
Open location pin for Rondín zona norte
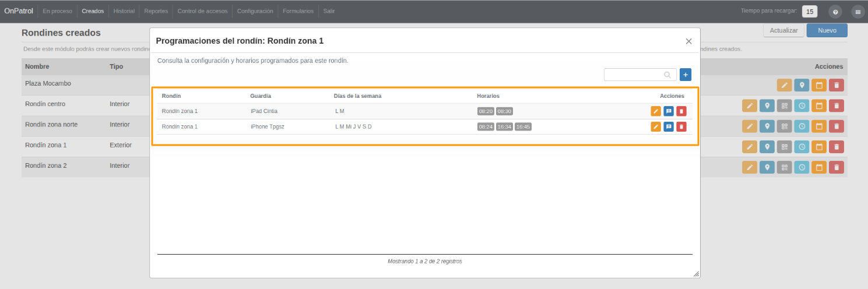[x=767, y=126]
